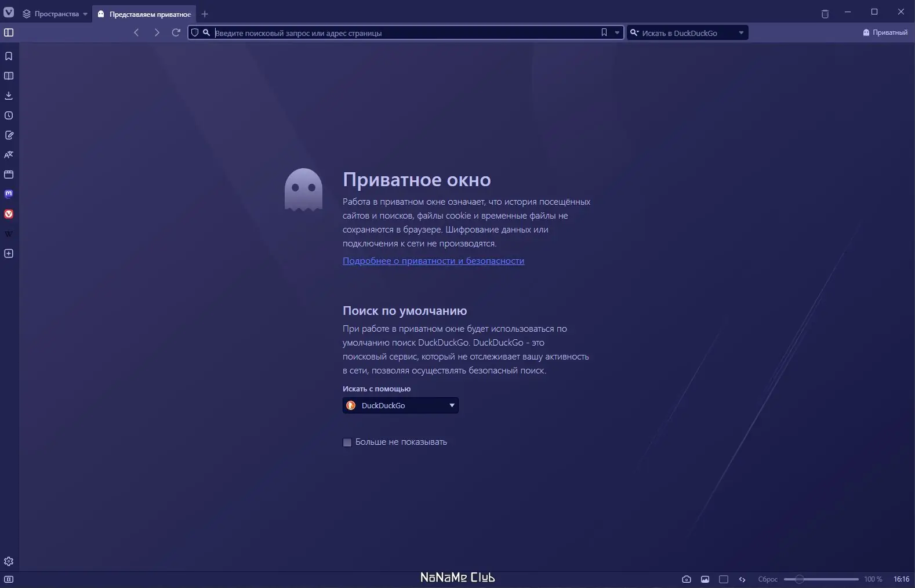Click the 16:16 clock in status bar
Image resolution: width=915 pixels, height=588 pixels.
pyautogui.click(x=902, y=579)
